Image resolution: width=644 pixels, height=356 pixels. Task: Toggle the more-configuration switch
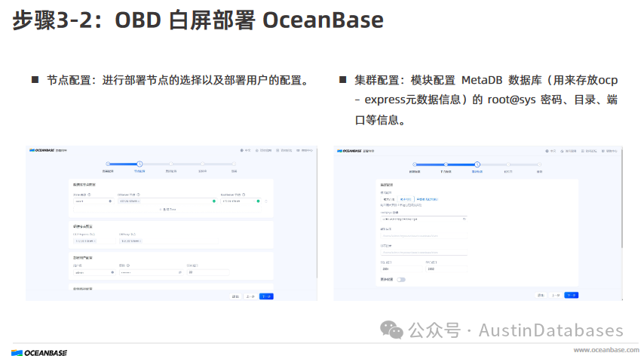coord(401,280)
